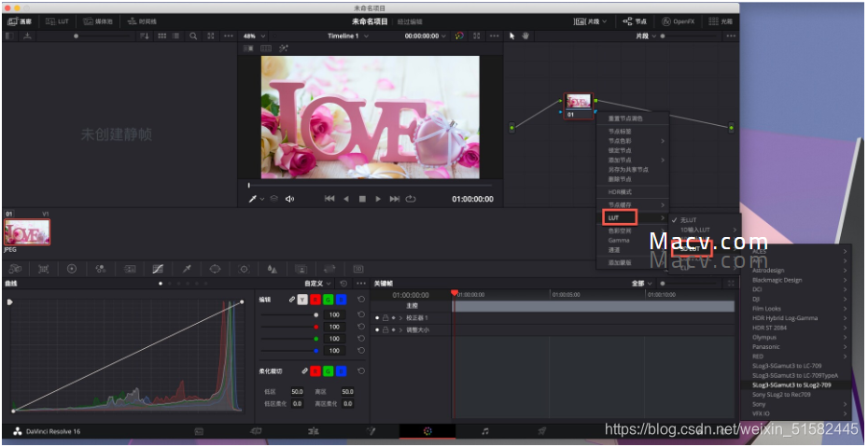Toggle loop playback
The image size is (868, 447).
click(411, 199)
